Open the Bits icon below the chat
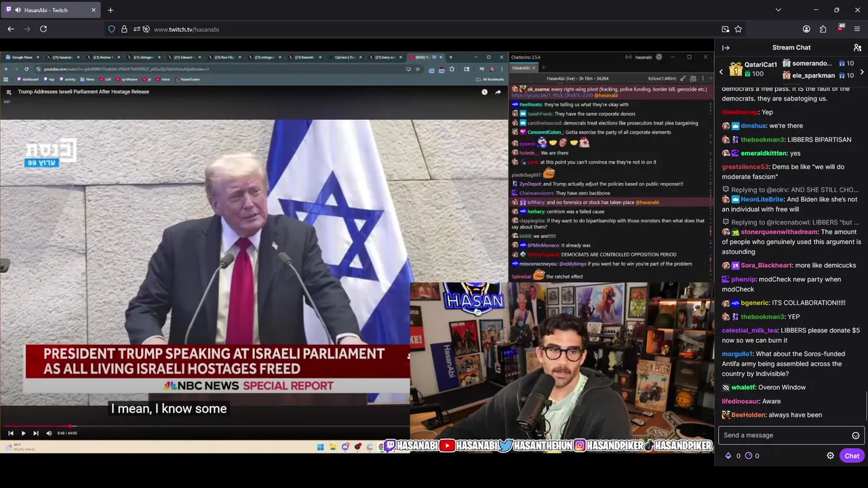The height and width of the screenshot is (488, 868). [x=729, y=456]
